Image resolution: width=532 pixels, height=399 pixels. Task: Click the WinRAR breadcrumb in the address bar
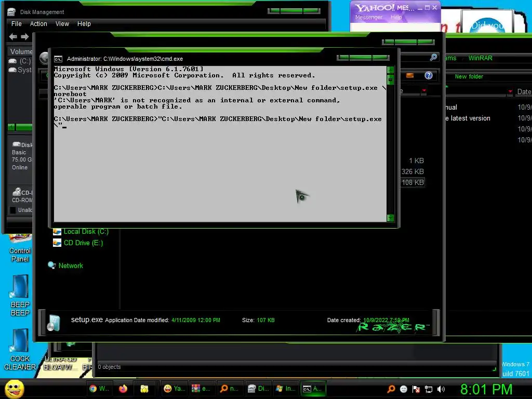pos(480,58)
